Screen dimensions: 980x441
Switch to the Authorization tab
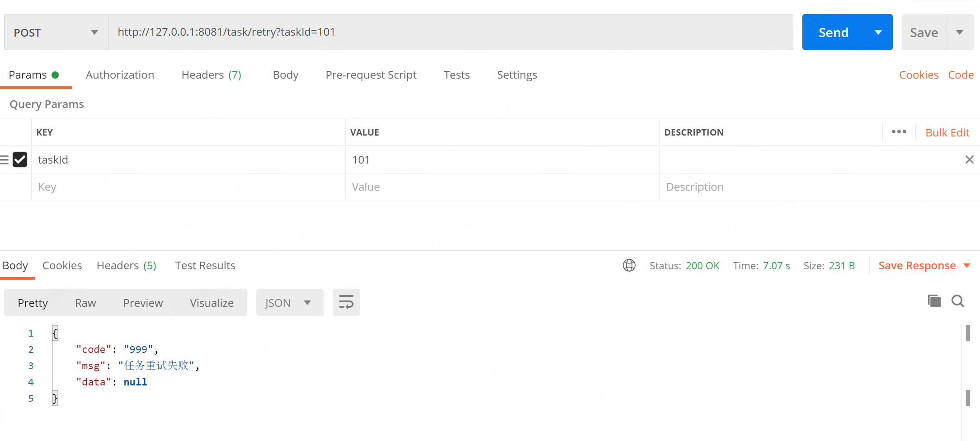(x=120, y=75)
